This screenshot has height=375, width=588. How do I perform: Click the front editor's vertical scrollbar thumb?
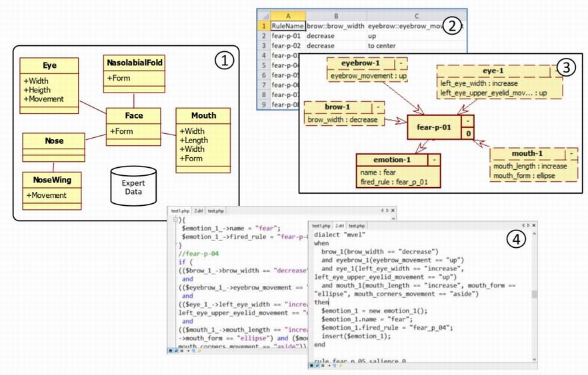(x=535, y=294)
